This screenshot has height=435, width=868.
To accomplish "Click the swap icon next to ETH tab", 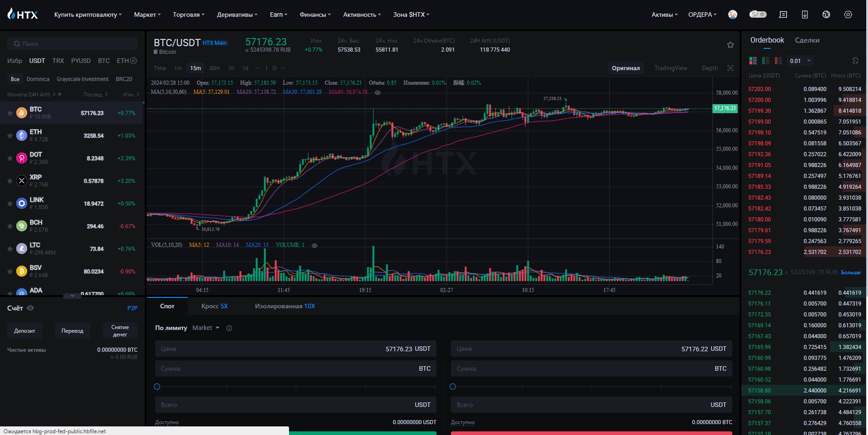I will click(x=133, y=61).
